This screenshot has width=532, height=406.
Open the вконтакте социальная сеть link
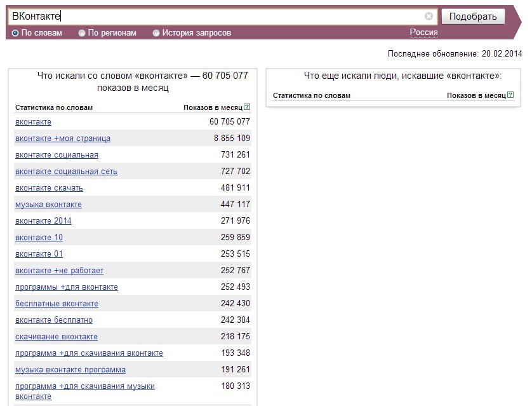(x=66, y=172)
